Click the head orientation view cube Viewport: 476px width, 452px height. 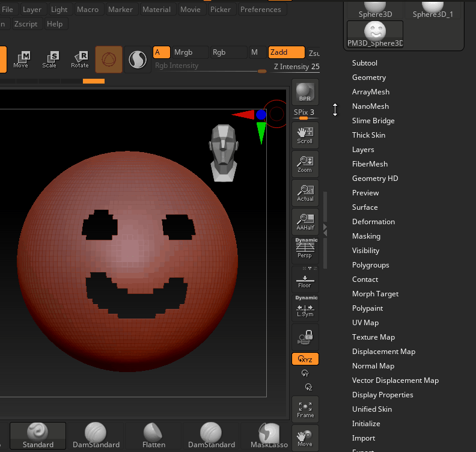(224, 153)
